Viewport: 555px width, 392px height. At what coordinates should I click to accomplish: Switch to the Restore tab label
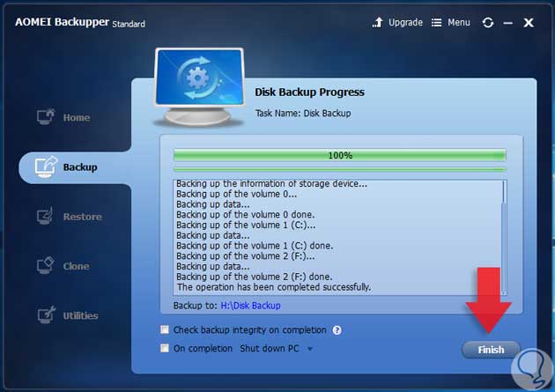83,217
